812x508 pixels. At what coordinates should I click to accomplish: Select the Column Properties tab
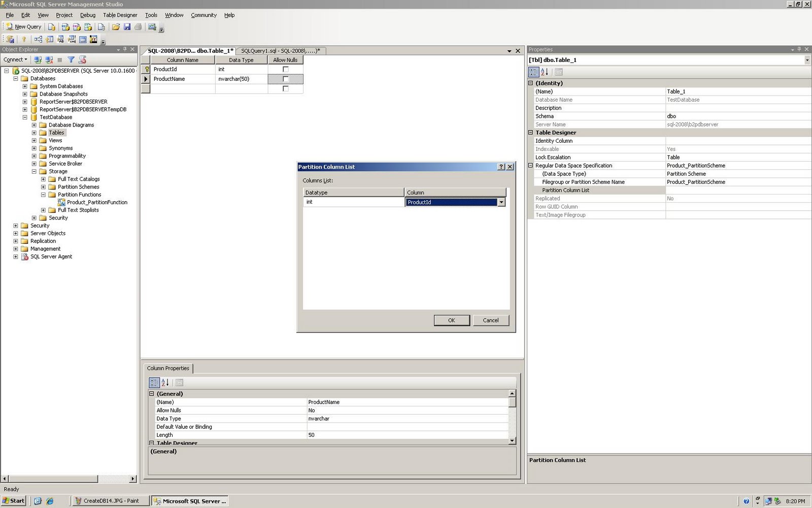coord(168,368)
